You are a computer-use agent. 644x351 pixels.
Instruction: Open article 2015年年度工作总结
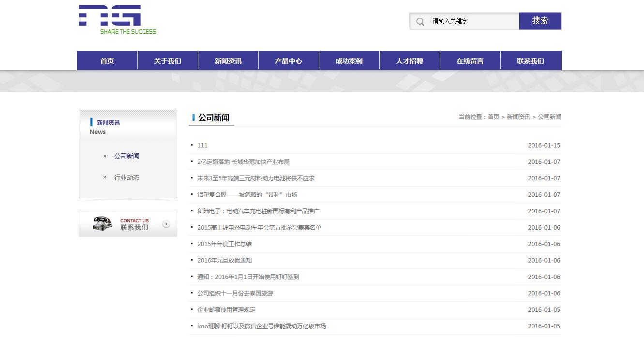(x=225, y=244)
